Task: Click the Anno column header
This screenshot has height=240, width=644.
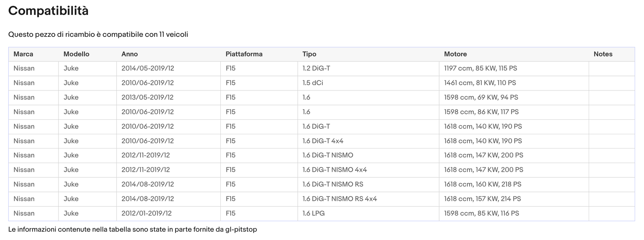Action: click(x=129, y=54)
